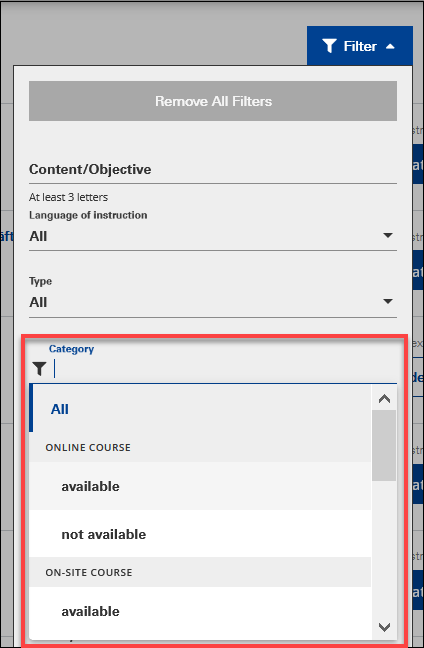Click in the Category search input field
The height and width of the screenshot is (648, 424).
pyautogui.click(x=223, y=369)
